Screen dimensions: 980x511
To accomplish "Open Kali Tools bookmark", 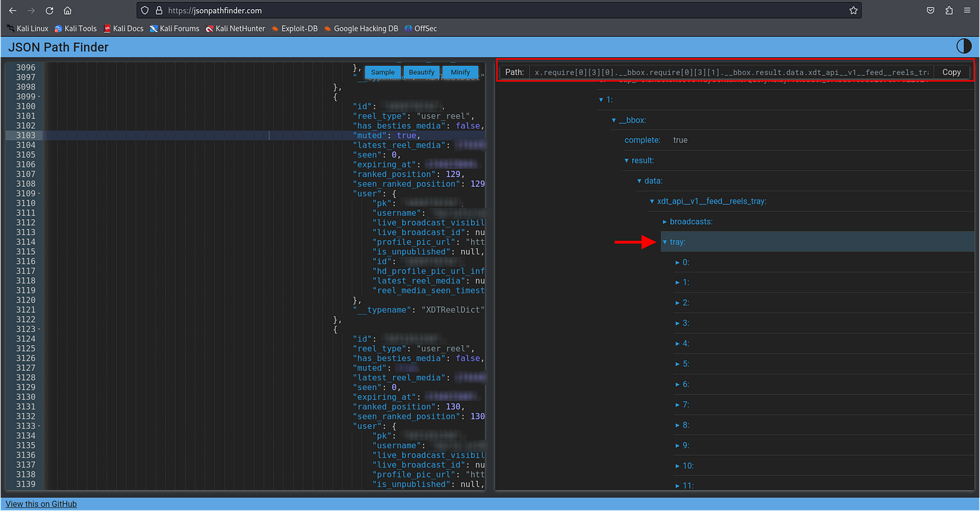I will [x=76, y=29].
